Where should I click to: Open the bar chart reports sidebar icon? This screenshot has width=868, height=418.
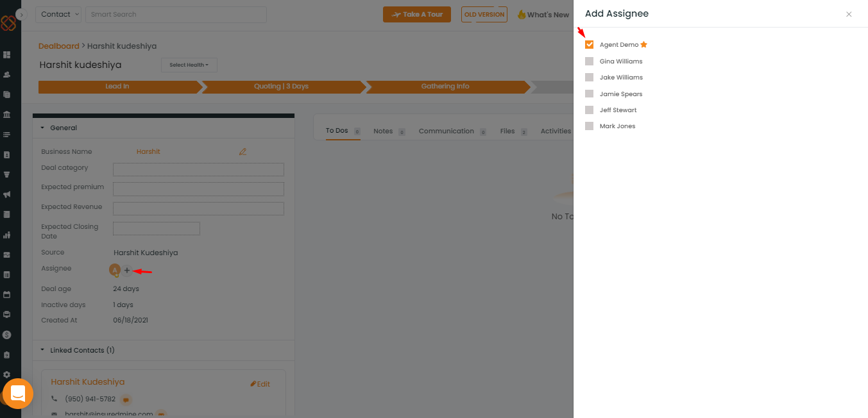7,235
